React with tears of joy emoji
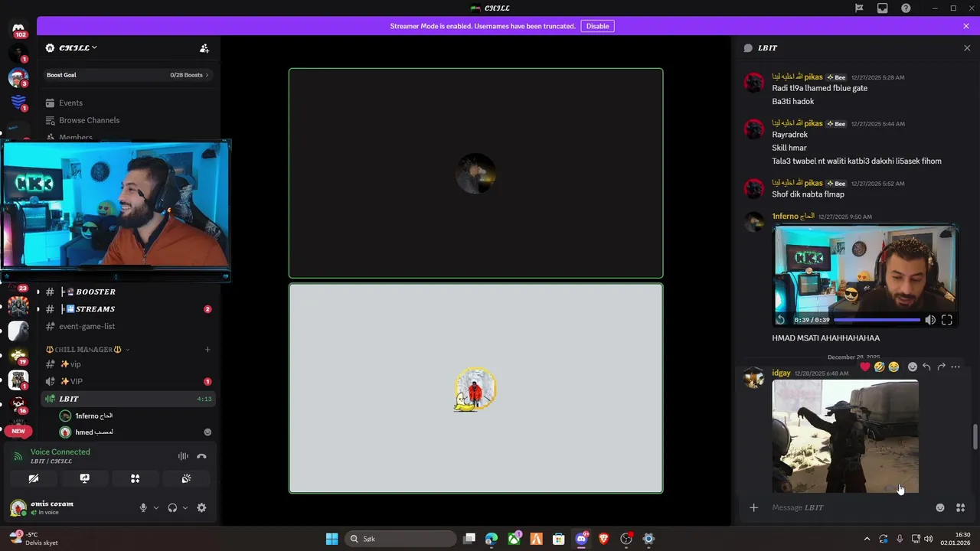The image size is (980, 551). pyautogui.click(x=893, y=367)
